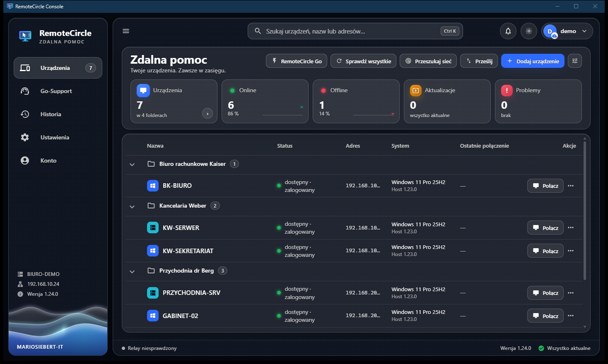Click the arrow on the Urządzenia card

pyautogui.click(x=207, y=113)
